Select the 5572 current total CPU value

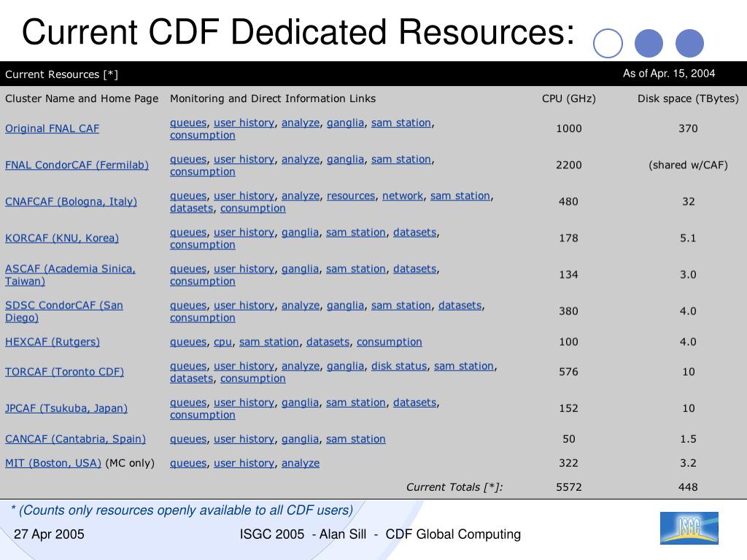(x=569, y=487)
